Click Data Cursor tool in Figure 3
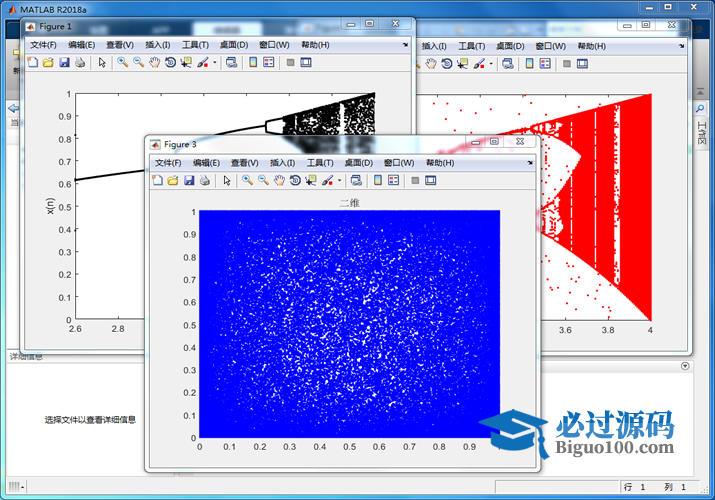This screenshot has width=715, height=500. [x=311, y=180]
